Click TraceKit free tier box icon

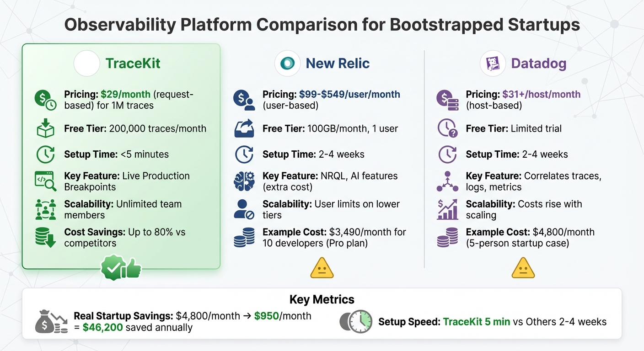click(x=45, y=129)
